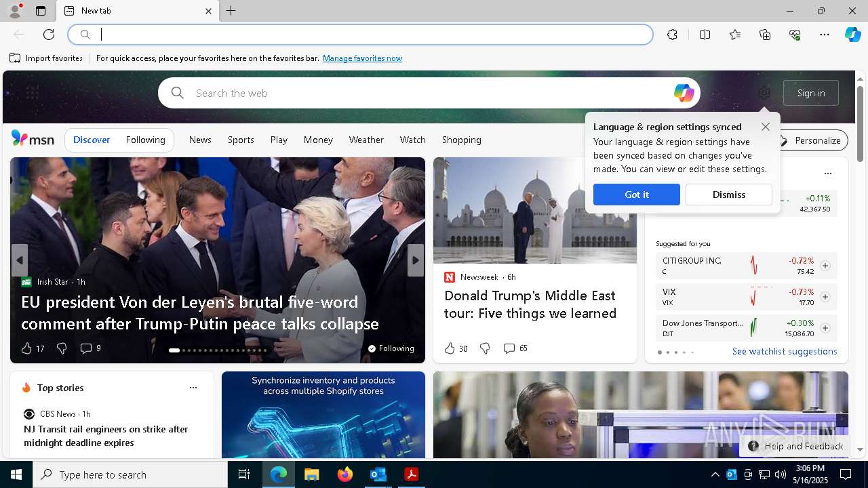Open the News menu item

[200, 140]
